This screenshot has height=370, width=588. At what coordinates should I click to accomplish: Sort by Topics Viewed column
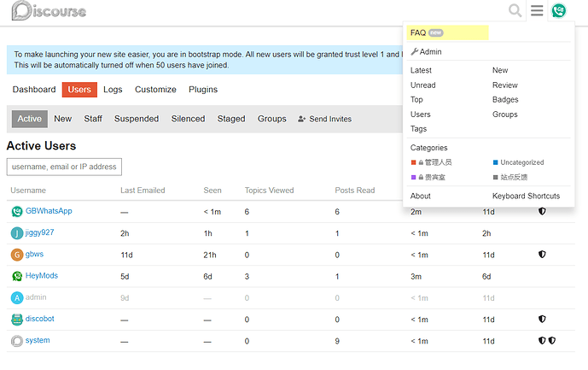[x=269, y=191]
